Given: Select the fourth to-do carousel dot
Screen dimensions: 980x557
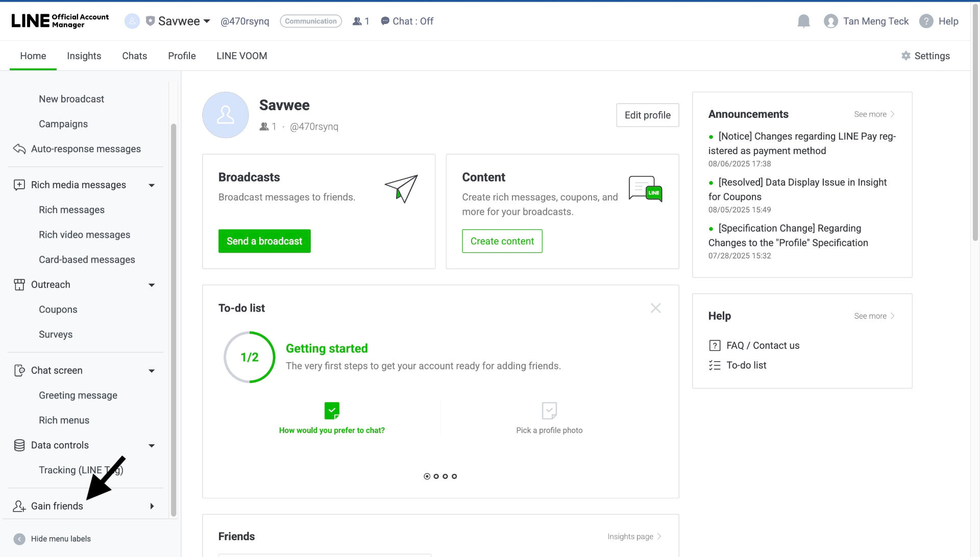Looking at the screenshot, I should 454,476.
